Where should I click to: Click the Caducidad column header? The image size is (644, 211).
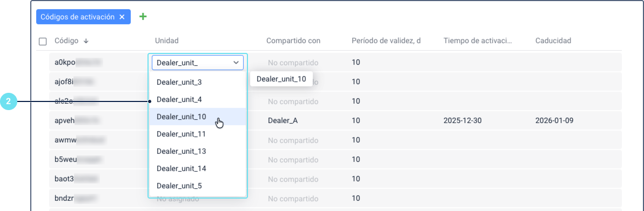pos(553,40)
